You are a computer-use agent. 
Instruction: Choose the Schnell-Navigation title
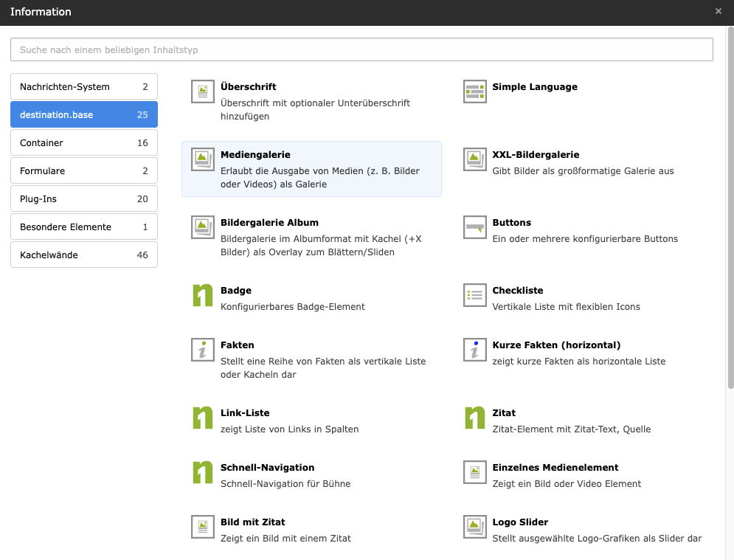pos(267,467)
